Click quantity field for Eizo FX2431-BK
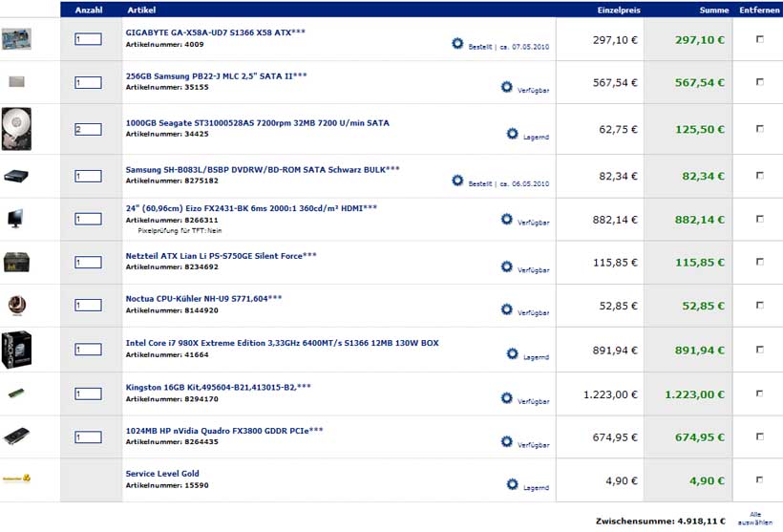This screenshot has width=783, height=532. (x=89, y=219)
